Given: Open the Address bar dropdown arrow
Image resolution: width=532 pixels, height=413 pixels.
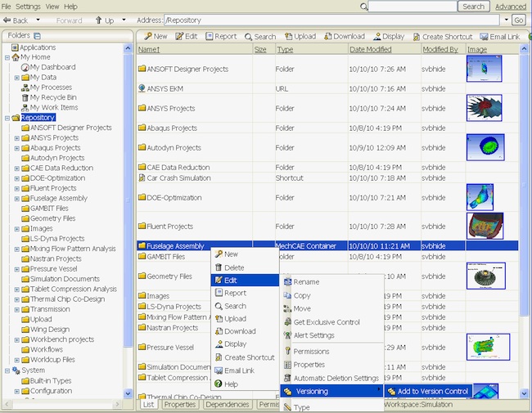Looking at the screenshot, I should [506, 20].
